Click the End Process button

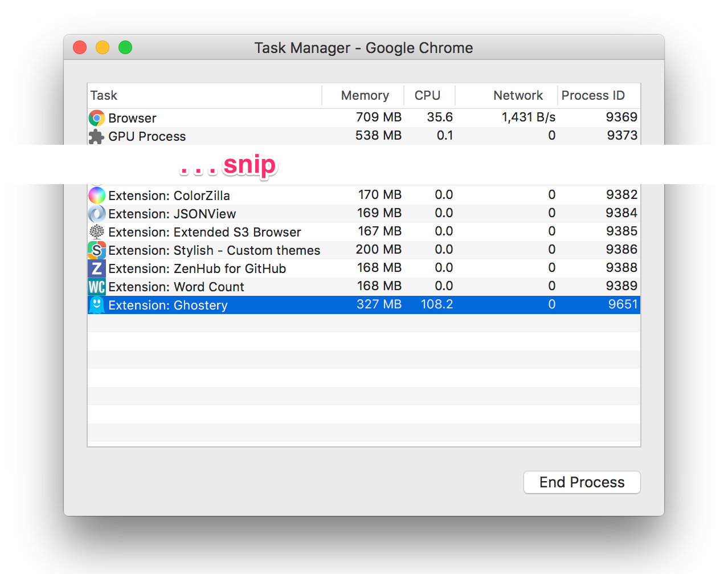(582, 482)
